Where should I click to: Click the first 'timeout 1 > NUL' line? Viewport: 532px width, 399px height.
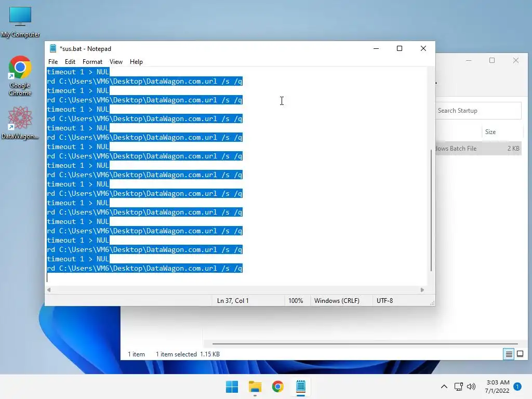(78, 72)
